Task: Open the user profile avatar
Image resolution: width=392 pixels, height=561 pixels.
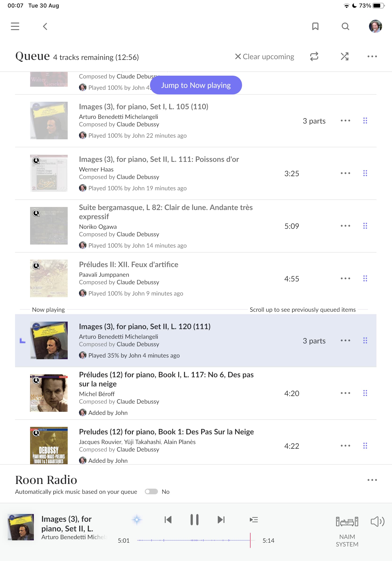Action: tap(375, 26)
